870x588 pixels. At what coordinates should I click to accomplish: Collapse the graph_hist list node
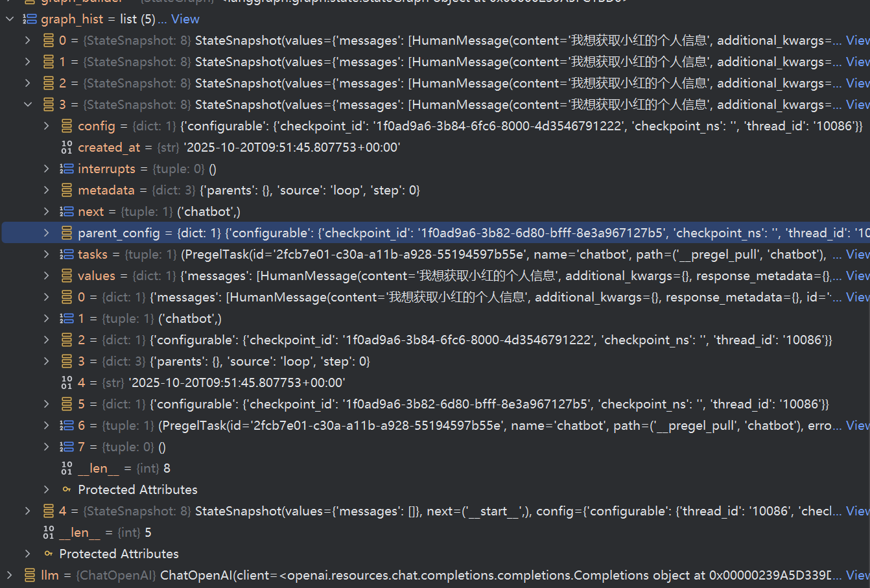(x=9, y=19)
